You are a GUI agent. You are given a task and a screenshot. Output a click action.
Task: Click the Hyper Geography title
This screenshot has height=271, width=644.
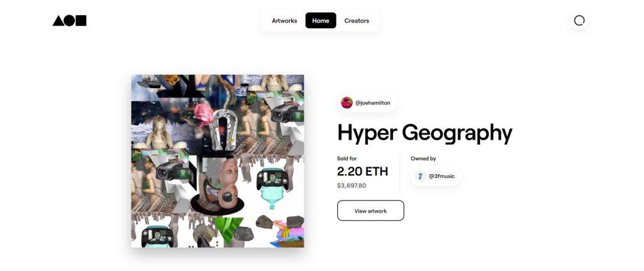click(x=425, y=133)
